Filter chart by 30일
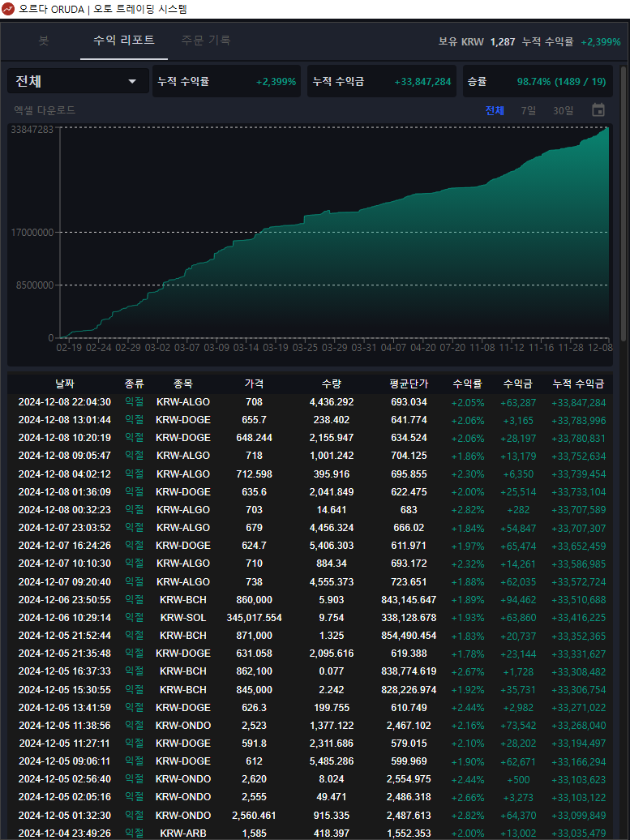 563,110
